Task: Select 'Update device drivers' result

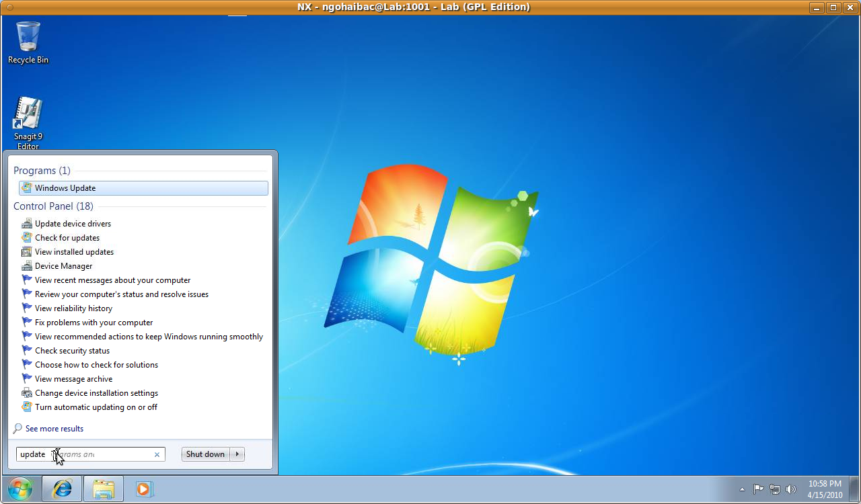Action: tap(73, 224)
